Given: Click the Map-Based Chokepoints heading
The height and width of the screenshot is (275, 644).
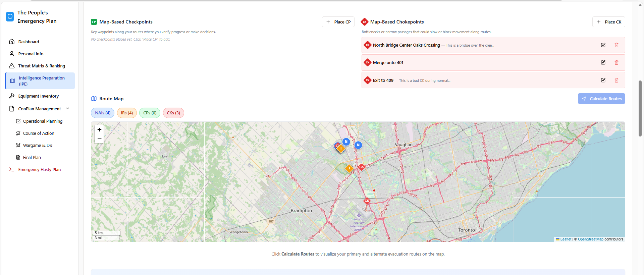Looking at the screenshot, I should pos(397,22).
